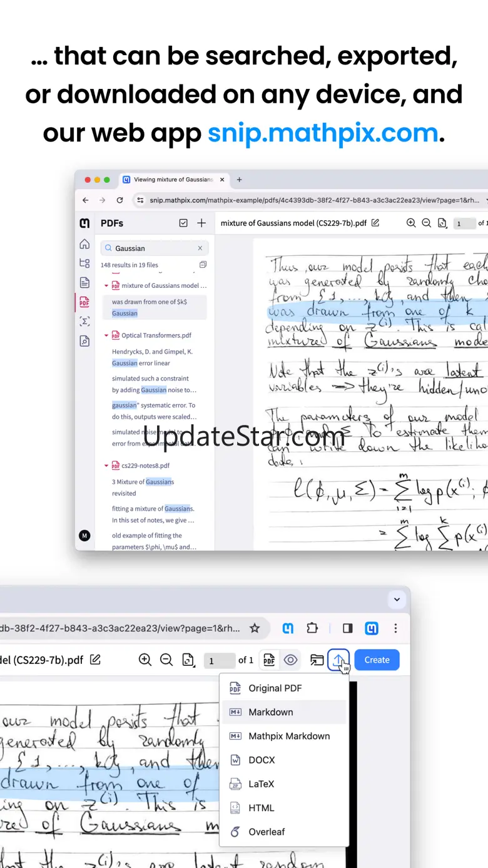Open Mathpix extension icon right of bookmark star

[288, 628]
